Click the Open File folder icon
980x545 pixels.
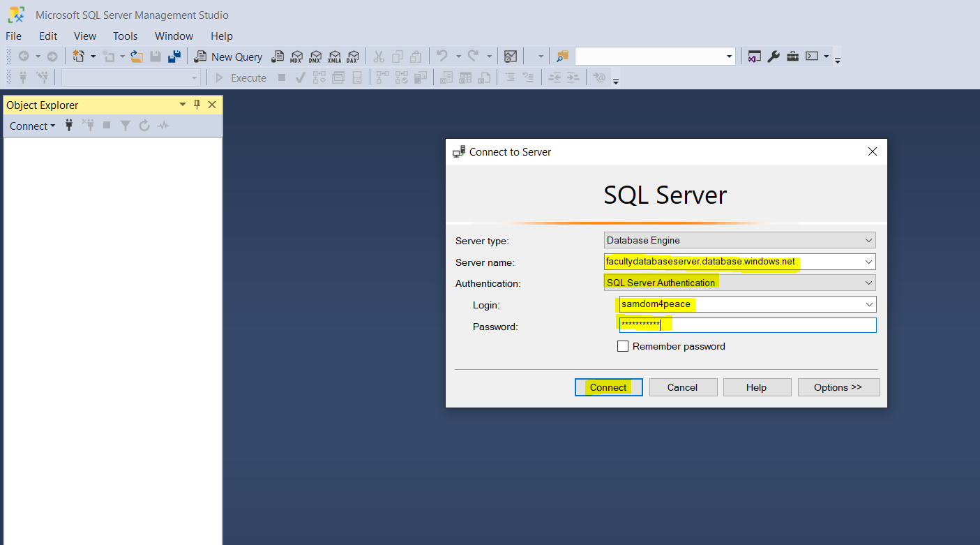click(x=137, y=57)
